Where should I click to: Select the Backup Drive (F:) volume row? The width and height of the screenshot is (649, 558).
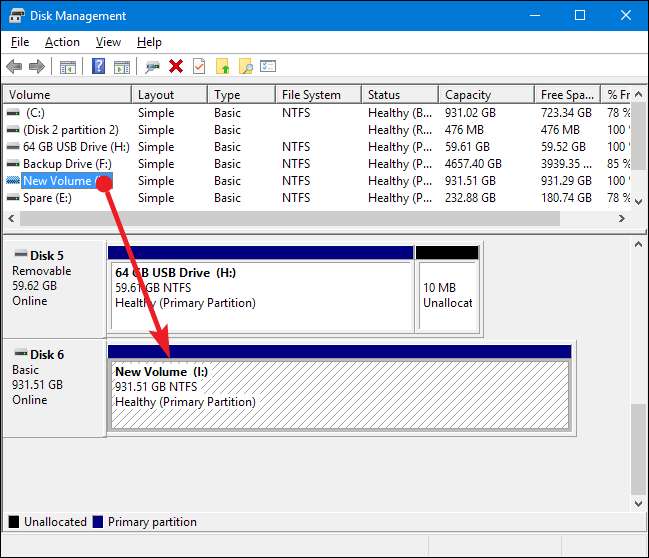click(x=317, y=164)
